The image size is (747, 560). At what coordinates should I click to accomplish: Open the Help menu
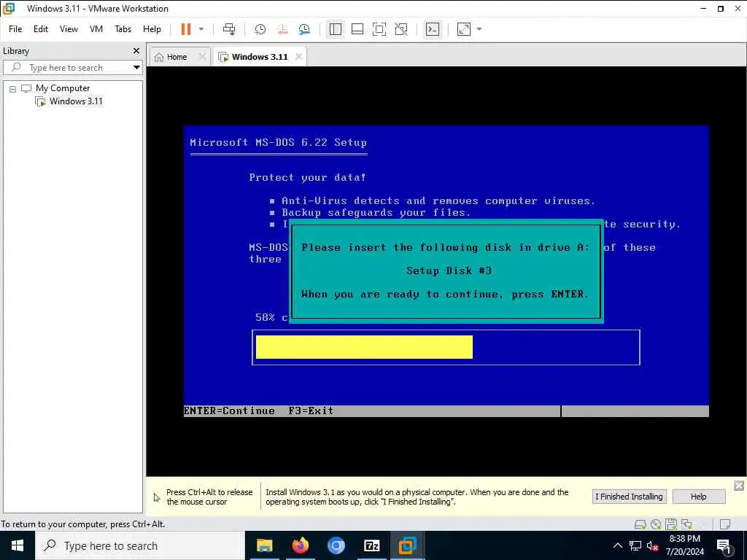152,29
